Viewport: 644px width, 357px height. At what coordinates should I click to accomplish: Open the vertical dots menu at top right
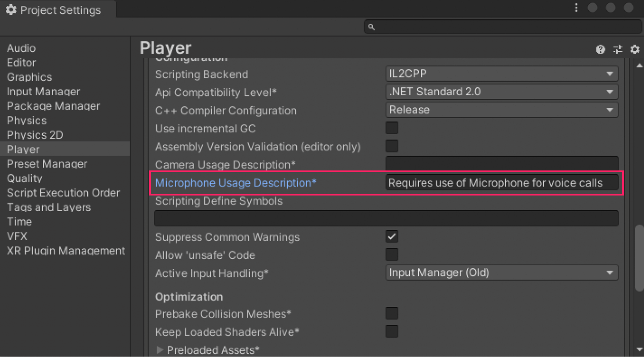click(x=576, y=8)
